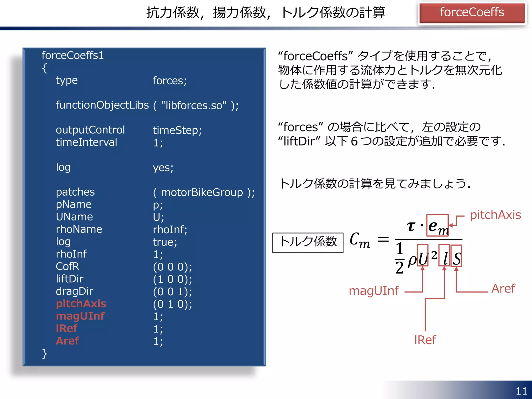The height and width of the screenshot is (399, 532).
Task: Click the "libforces.so" library entry
Action: pos(194,105)
